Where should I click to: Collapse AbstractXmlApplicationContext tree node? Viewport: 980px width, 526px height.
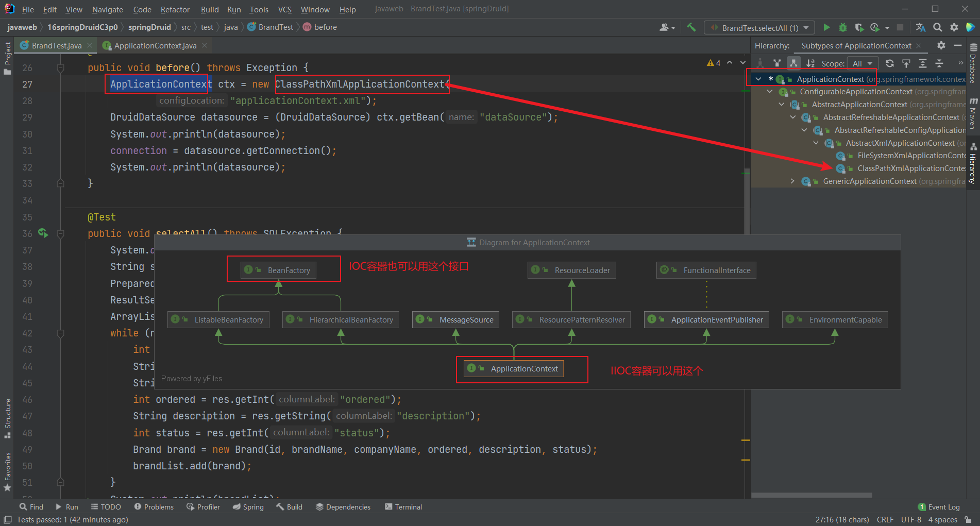[x=816, y=143]
